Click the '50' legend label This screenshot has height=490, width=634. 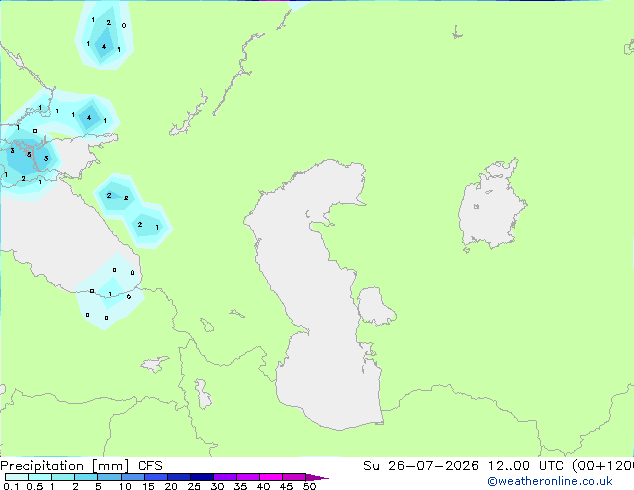pyautogui.click(x=310, y=486)
